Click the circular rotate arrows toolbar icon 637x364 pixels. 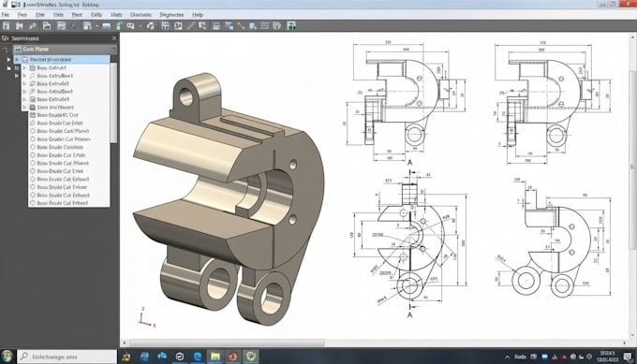click(x=151, y=26)
